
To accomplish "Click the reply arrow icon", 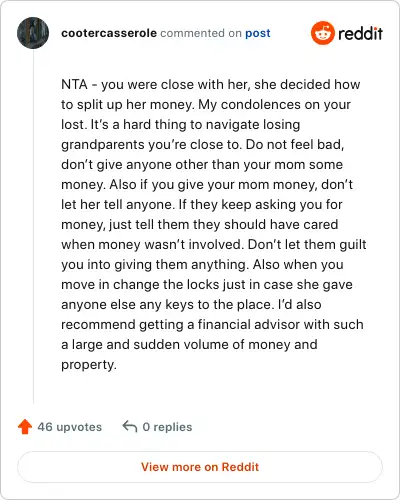I will coord(130,426).
